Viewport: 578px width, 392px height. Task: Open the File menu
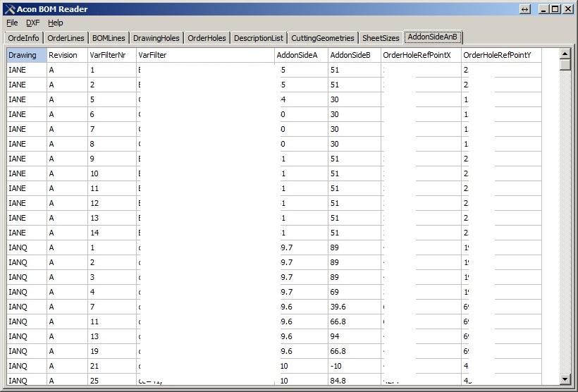pyautogui.click(x=12, y=23)
